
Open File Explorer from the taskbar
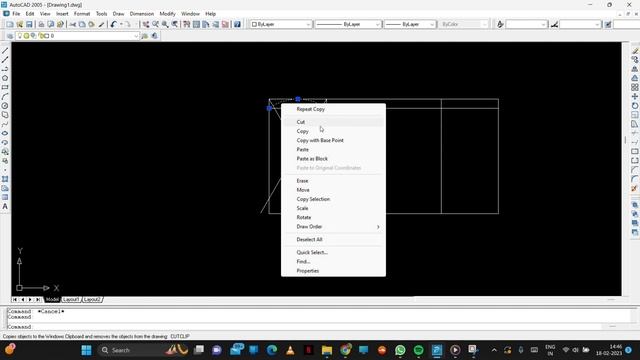pos(327,350)
